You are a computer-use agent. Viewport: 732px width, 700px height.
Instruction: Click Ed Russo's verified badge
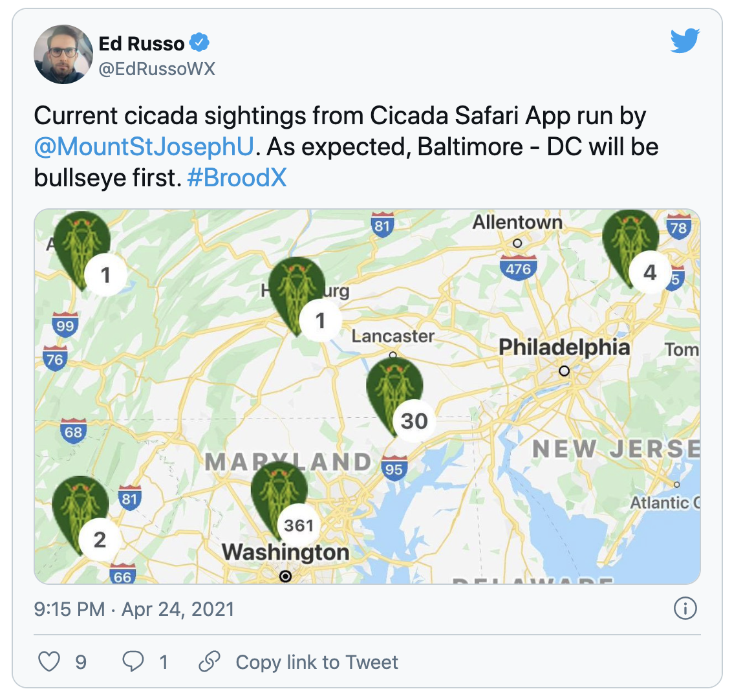199,43
